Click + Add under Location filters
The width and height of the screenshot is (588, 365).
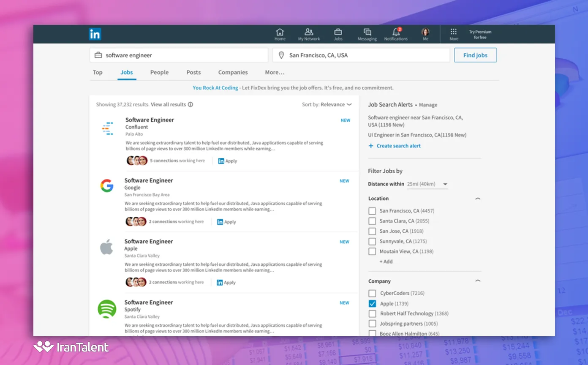pyautogui.click(x=386, y=261)
